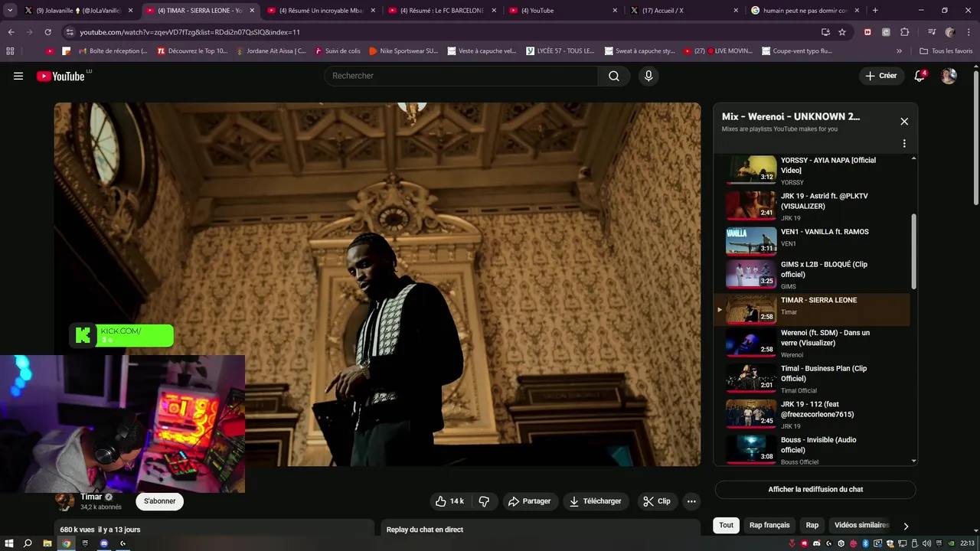Play 'Timal - Business Plan (Clip Officiel)'

[x=812, y=378]
